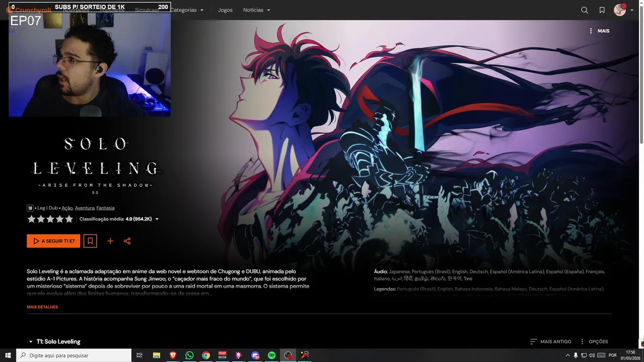The height and width of the screenshot is (362, 644).
Task: Rate the series one star
Action: 31,219
